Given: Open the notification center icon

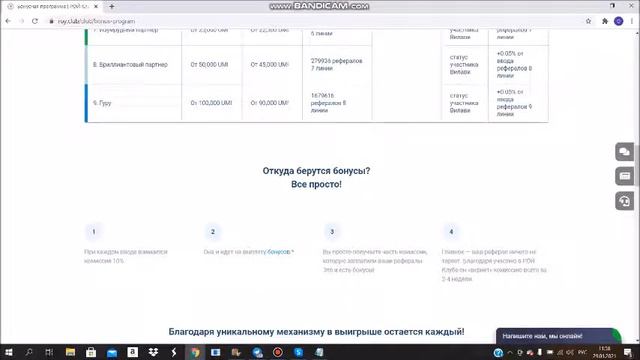Looking at the screenshot, I should pos(628,352).
